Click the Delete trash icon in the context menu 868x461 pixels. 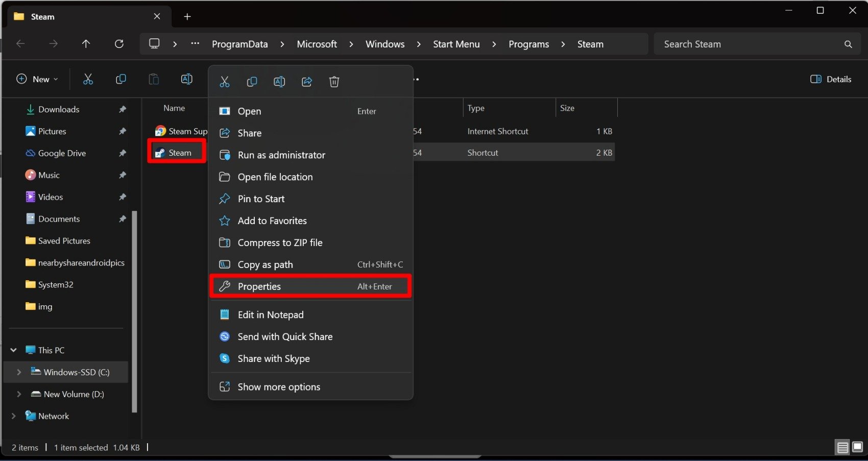[x=334, y=82]
